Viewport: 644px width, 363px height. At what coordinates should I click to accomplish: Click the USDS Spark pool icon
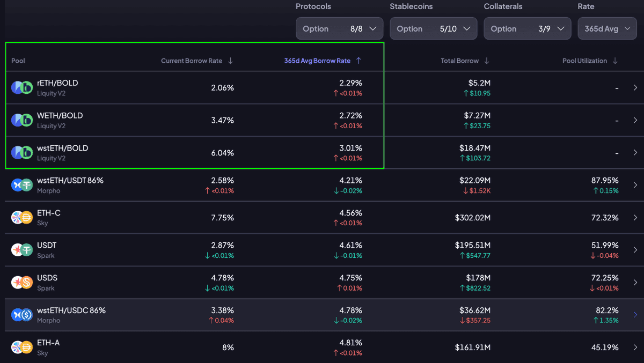(22, 283)
